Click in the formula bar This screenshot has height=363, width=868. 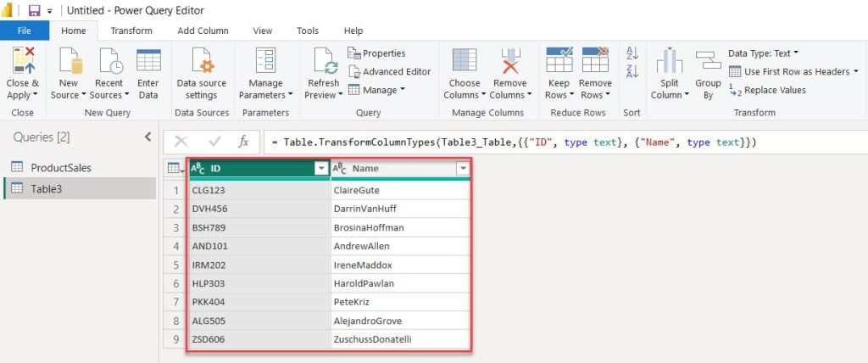(565, 142)
